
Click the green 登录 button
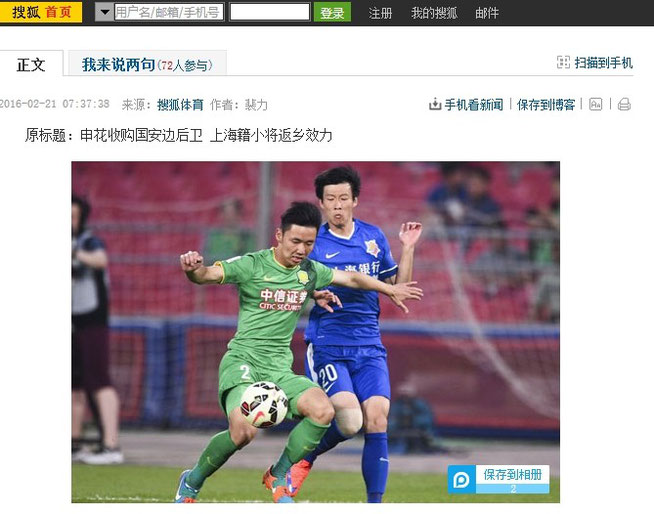coord(332,12)
